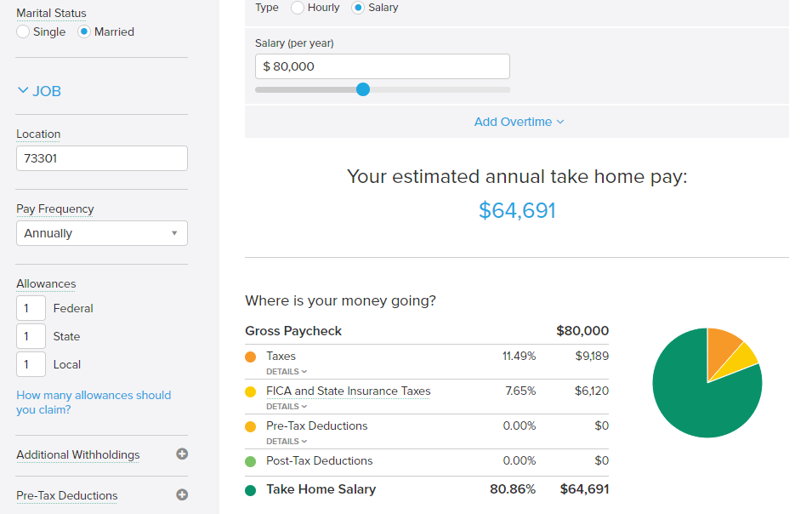Expand the Add Overtime section
This screenshot has width=812, height=514.
point(519,122)
